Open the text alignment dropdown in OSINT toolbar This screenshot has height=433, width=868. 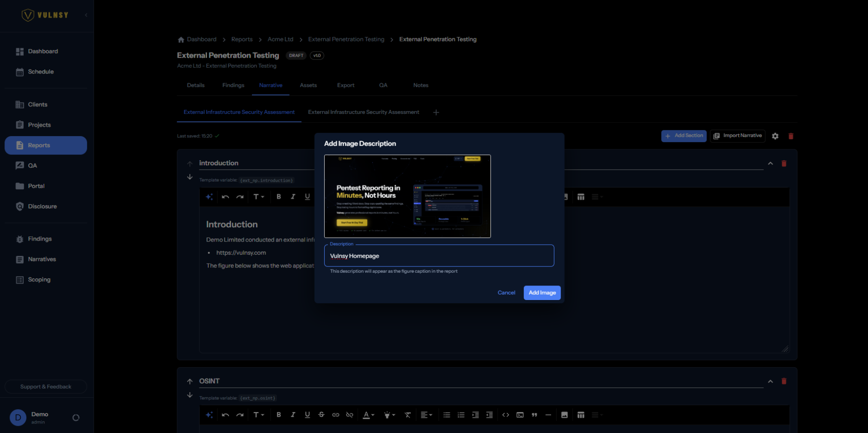tap(426, 415)
